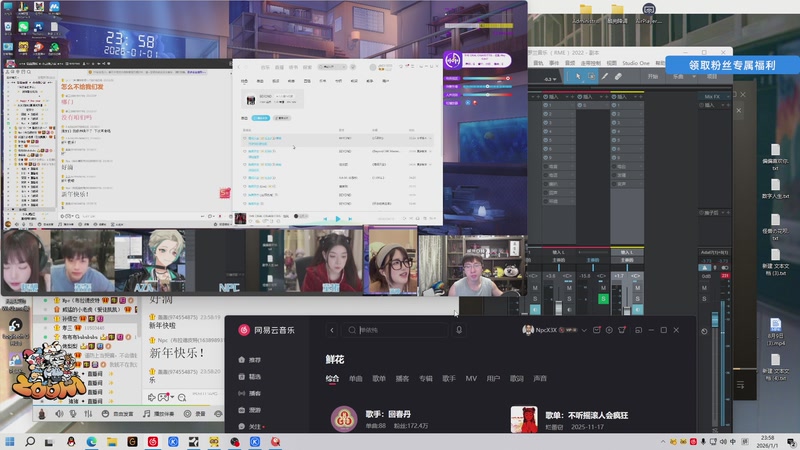
Task: Open Microsoft Edge from the taskbar
Action: coord(91,442)
